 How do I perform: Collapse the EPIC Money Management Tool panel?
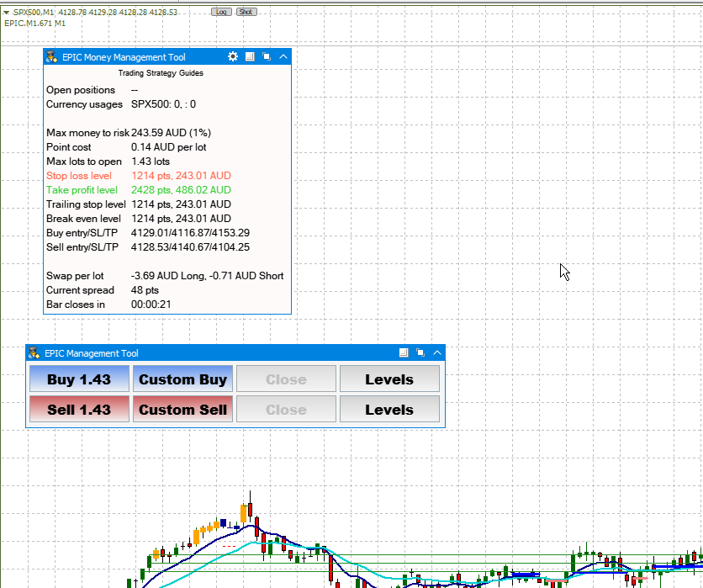(283, 57)
